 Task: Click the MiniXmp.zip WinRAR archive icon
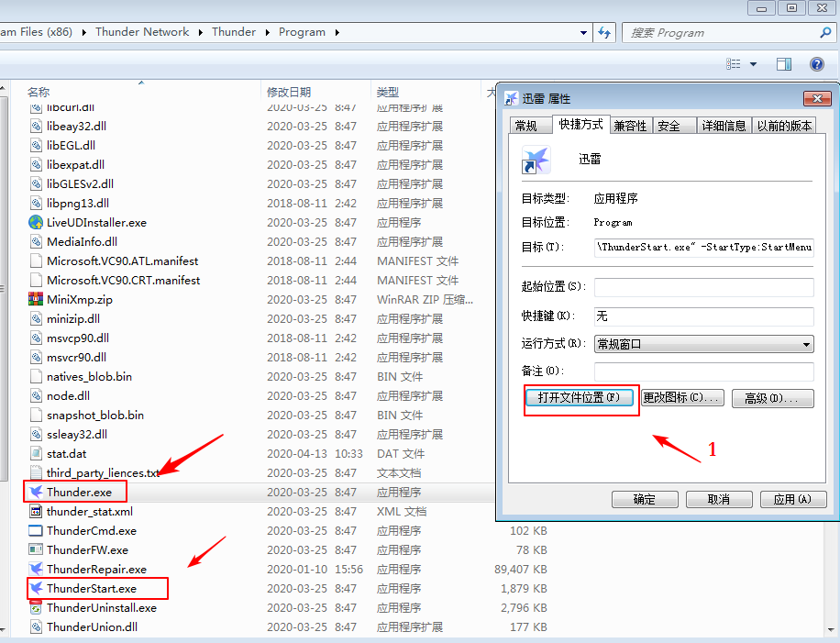tap(36, 299)
